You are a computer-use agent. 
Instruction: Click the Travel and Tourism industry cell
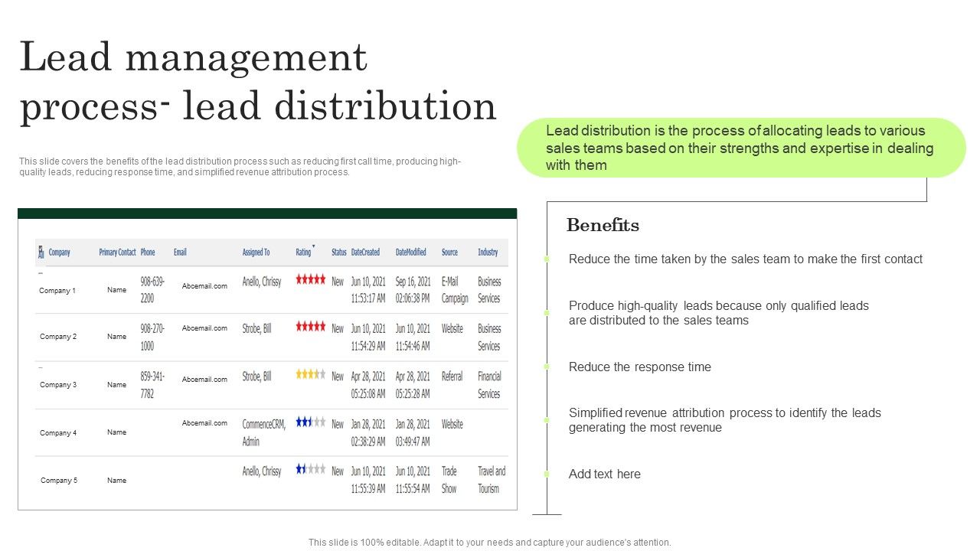pyautogui.click(x=492, y=480)
